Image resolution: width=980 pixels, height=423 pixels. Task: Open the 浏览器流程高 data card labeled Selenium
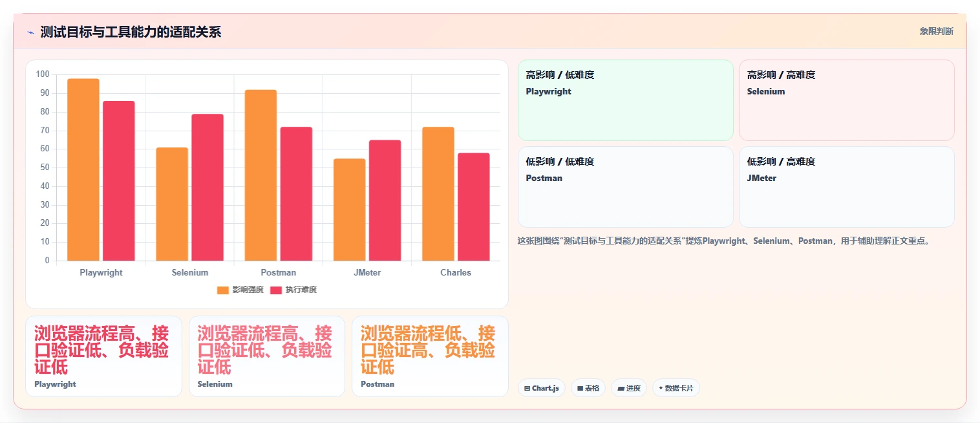[x=267, y=356]
